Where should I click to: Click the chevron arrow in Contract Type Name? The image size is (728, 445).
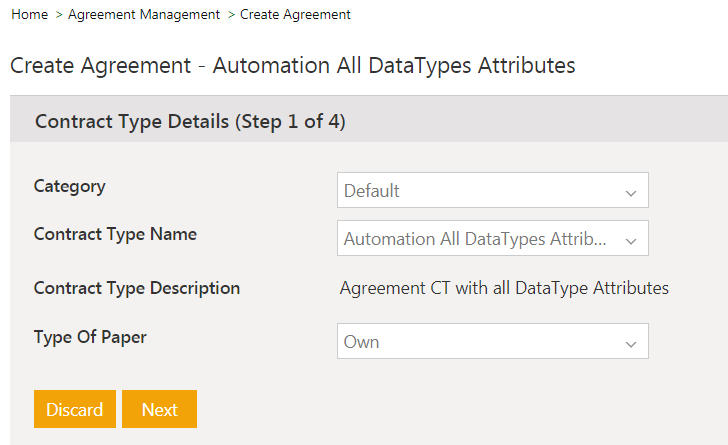click(x=630, y=241)
